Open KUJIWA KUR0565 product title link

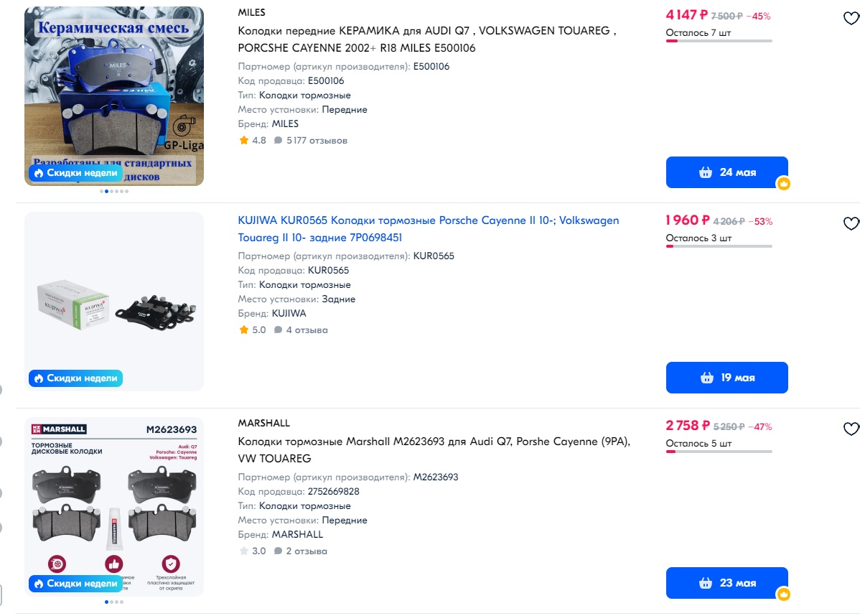429,229
